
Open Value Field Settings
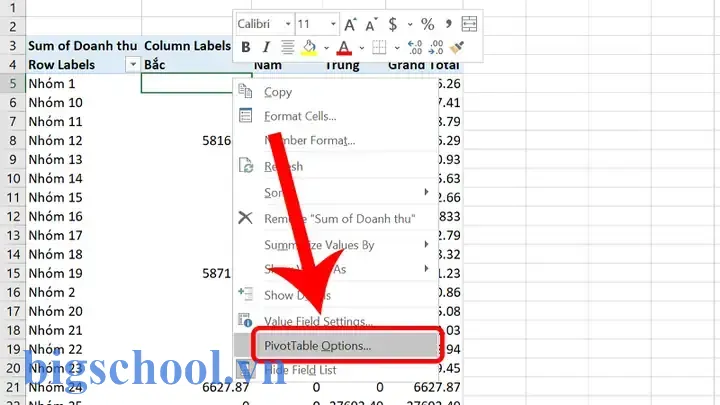(335, 321)
